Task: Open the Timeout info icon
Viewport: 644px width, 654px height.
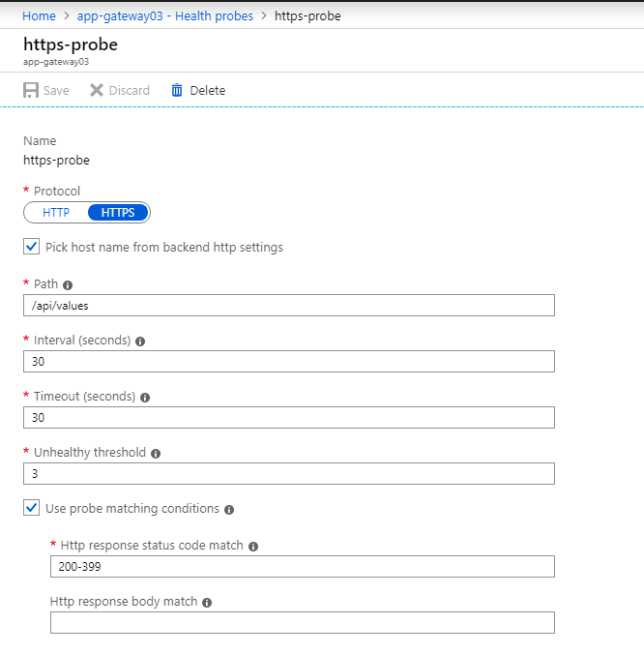Action: [x=145, y=398]
